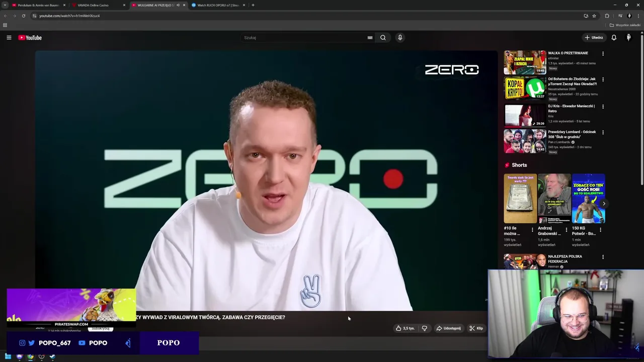Open options for Od Bohatera do Złodzieja video

click(603, 79)
